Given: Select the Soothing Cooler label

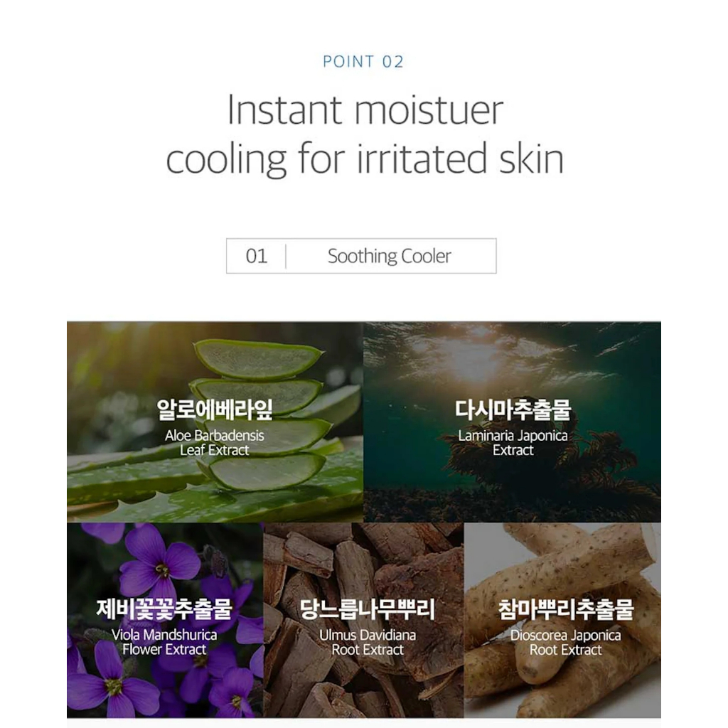Looking at the screenshot, I should pyautogui.click(x=389, y=256).
